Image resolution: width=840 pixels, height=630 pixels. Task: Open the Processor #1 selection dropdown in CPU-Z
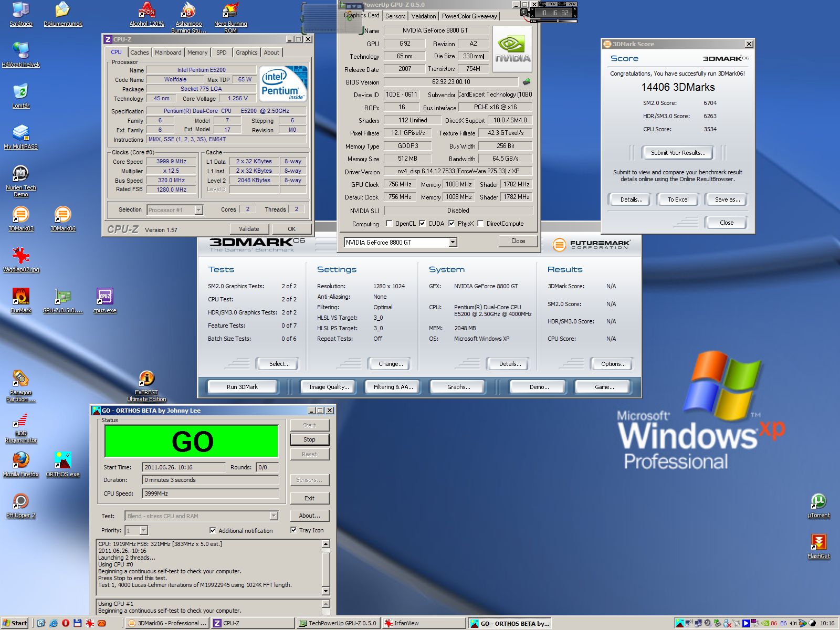198,210
